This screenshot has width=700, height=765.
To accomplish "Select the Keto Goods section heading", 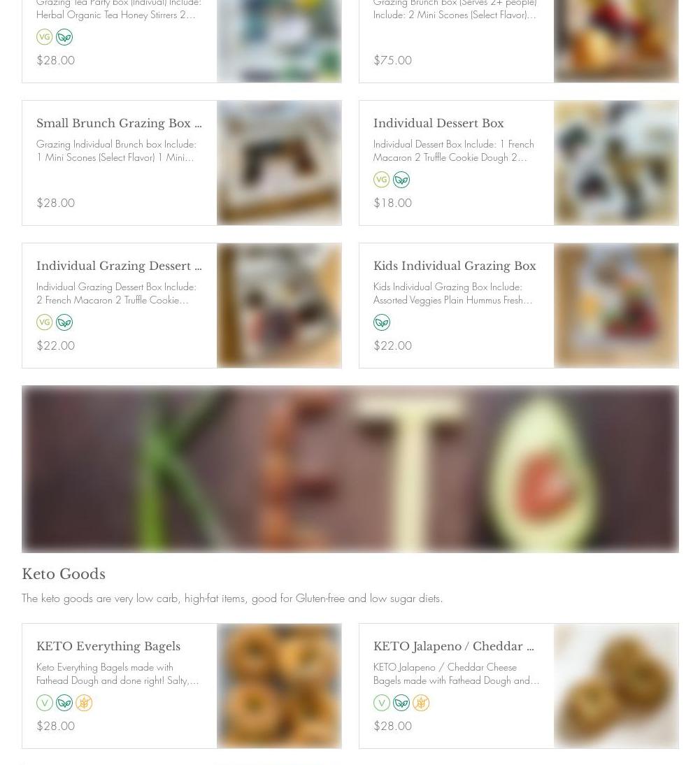I will [x=64, y=573].
